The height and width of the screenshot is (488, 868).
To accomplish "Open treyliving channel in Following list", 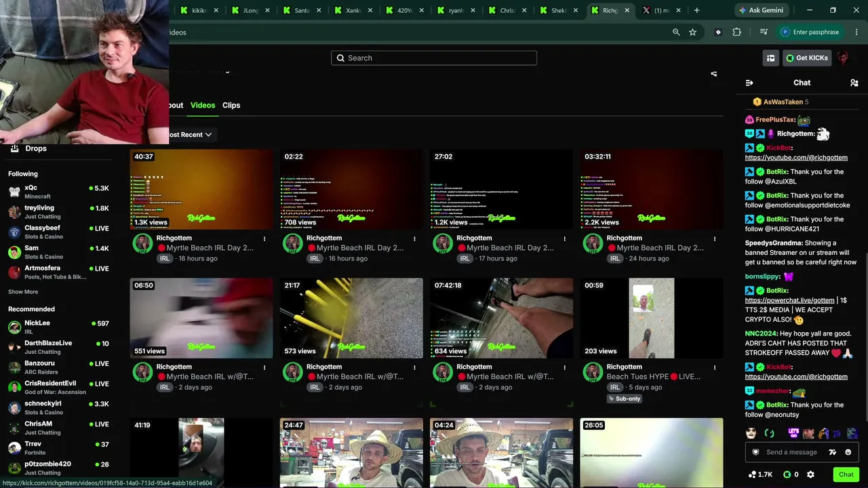I will tap(58, 212).
